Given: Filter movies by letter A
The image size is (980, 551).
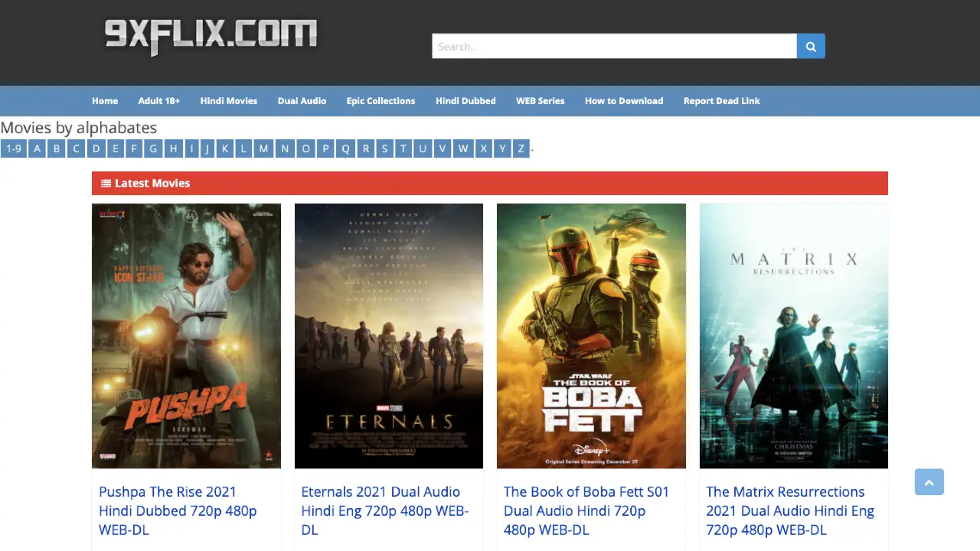Looking at the screenshot, I should (38, 148).
